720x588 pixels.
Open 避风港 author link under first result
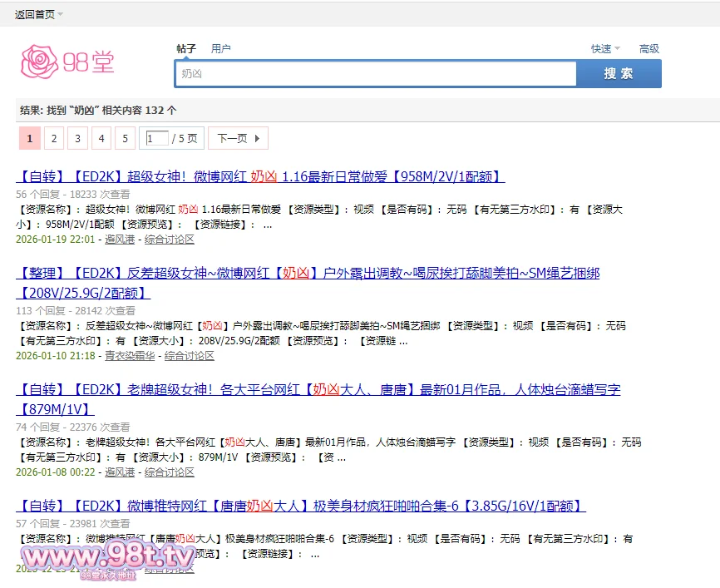click(119, 240)
